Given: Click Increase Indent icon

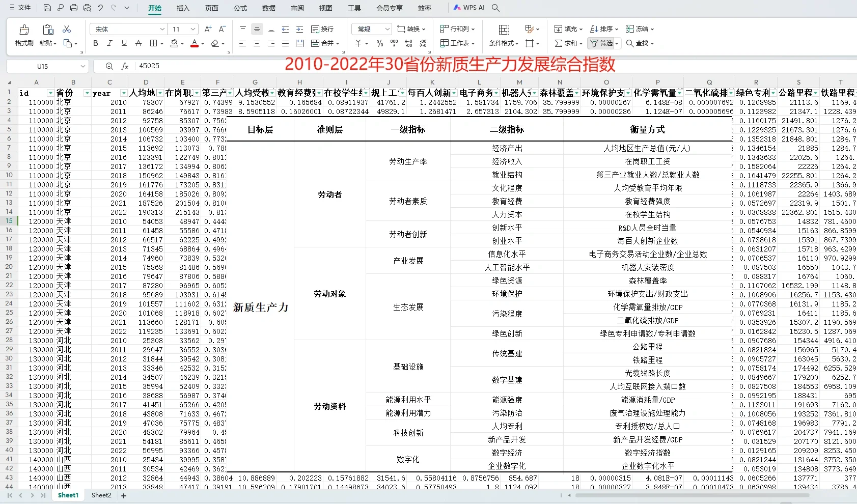Looking at the screenshot, I should tap(299, 29).
